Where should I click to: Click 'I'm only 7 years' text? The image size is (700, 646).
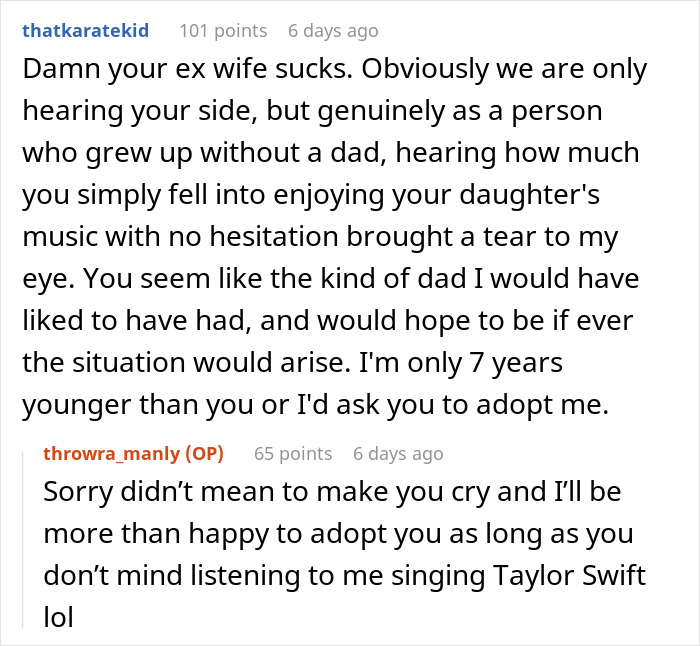click(461, 363)
